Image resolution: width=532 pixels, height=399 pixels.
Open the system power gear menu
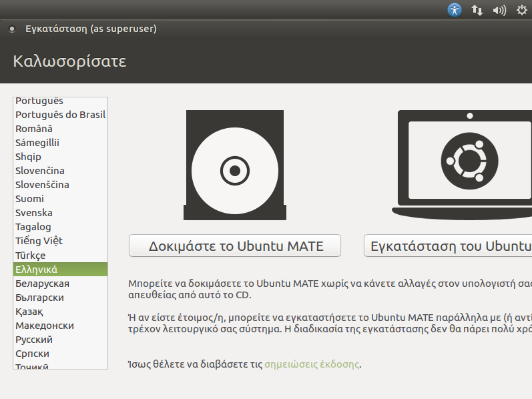[x=521, y=10]
